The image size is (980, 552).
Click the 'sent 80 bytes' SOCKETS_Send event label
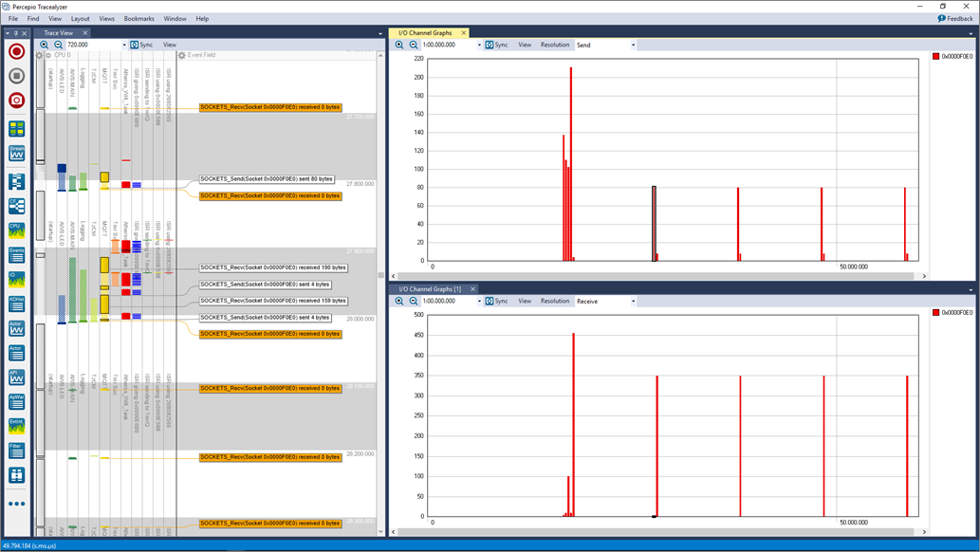(267, 179)
